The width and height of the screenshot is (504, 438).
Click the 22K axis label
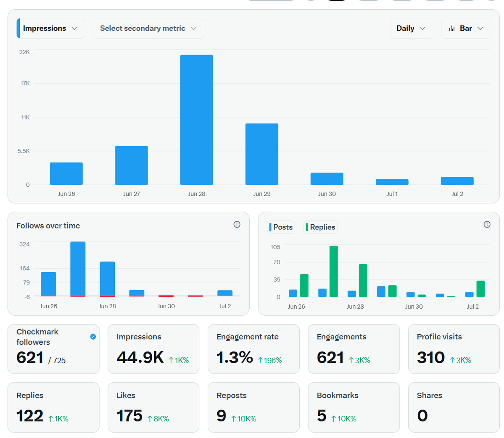pos(24,52)
